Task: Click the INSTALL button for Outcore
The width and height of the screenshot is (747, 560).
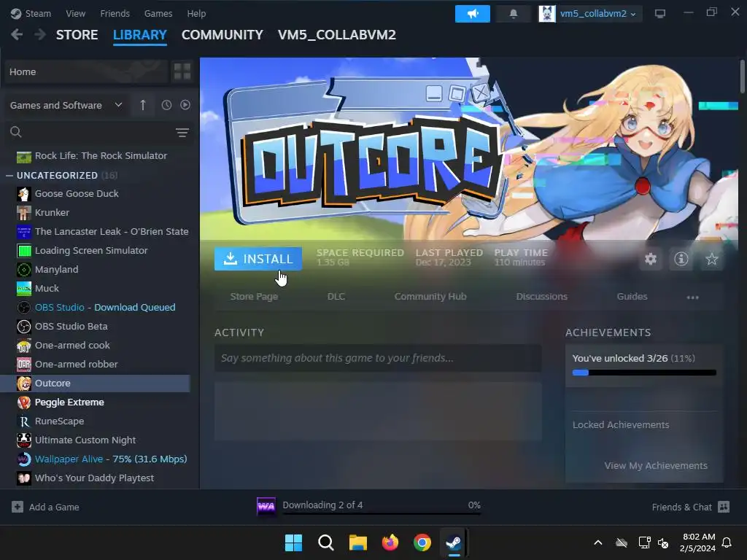Action: click(x=258, y=259)
